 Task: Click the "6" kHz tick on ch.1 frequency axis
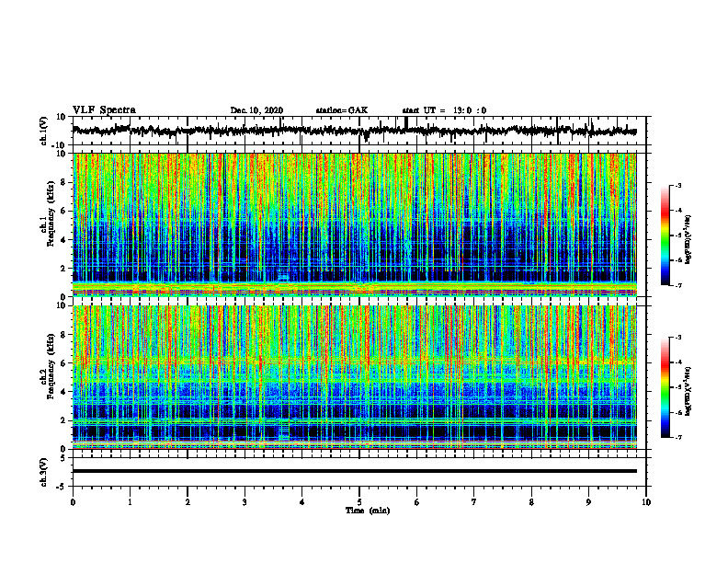coord(63,211)
